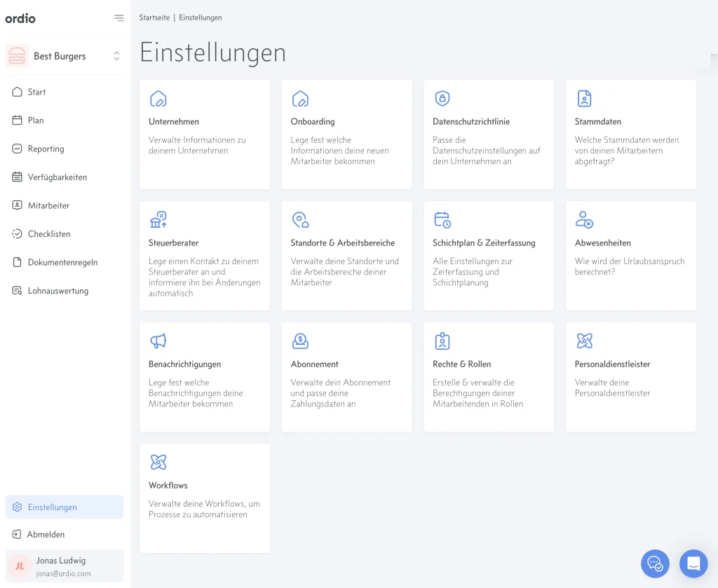Screen dimensions: 718x588
Task: Click the Abonnement dollar icon
Action: point(300,341)
